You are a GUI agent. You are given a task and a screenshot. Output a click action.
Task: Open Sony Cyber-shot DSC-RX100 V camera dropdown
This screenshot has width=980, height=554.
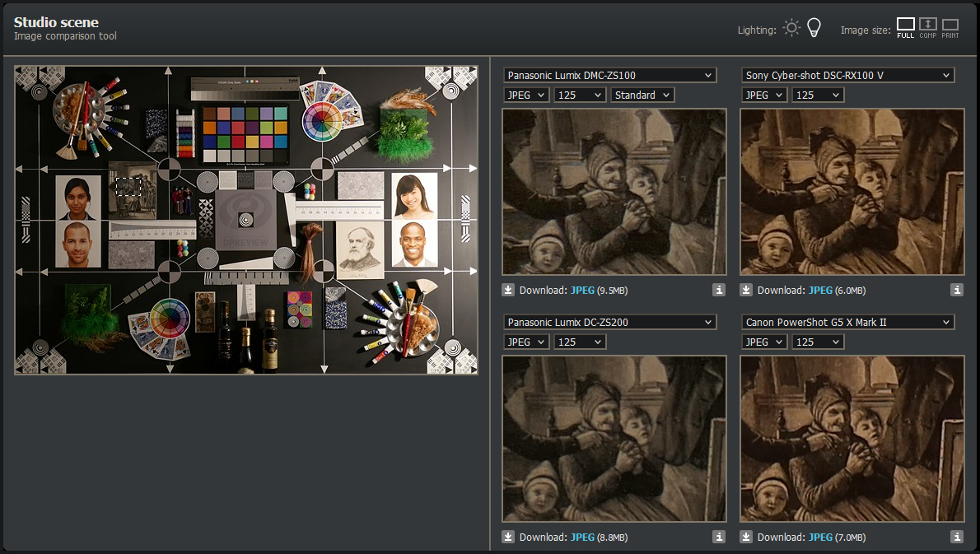click(x=848, y=75)
